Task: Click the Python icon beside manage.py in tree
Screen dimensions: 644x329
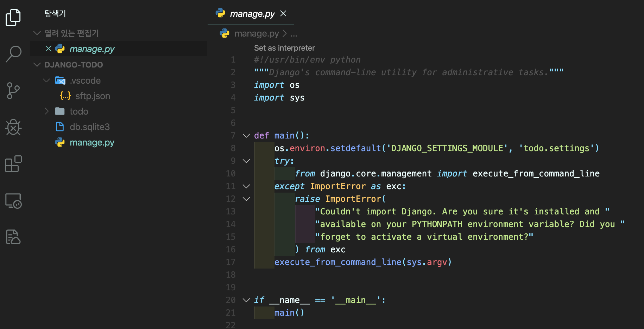Action: [x=60, y=142]
